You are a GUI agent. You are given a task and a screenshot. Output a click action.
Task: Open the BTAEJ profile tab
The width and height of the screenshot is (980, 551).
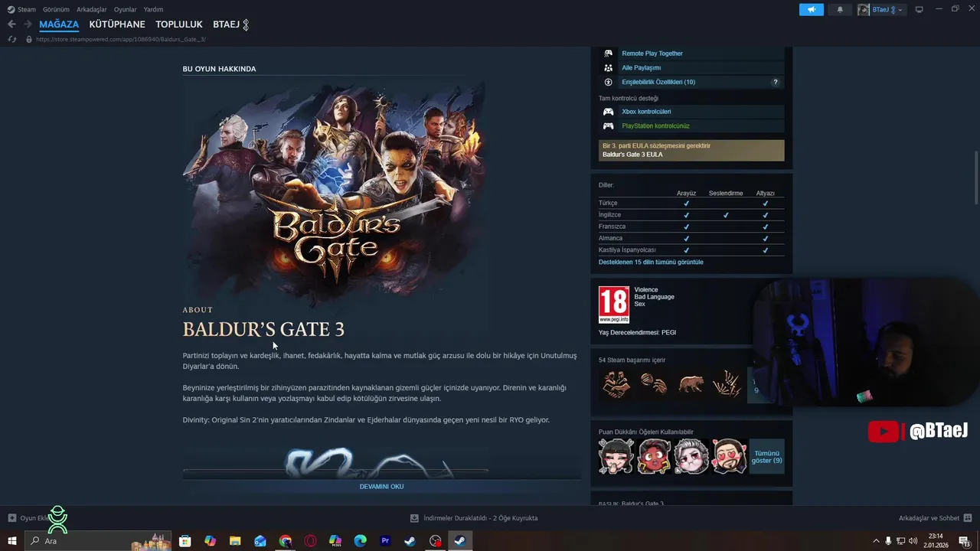click(x=230, y=24)
